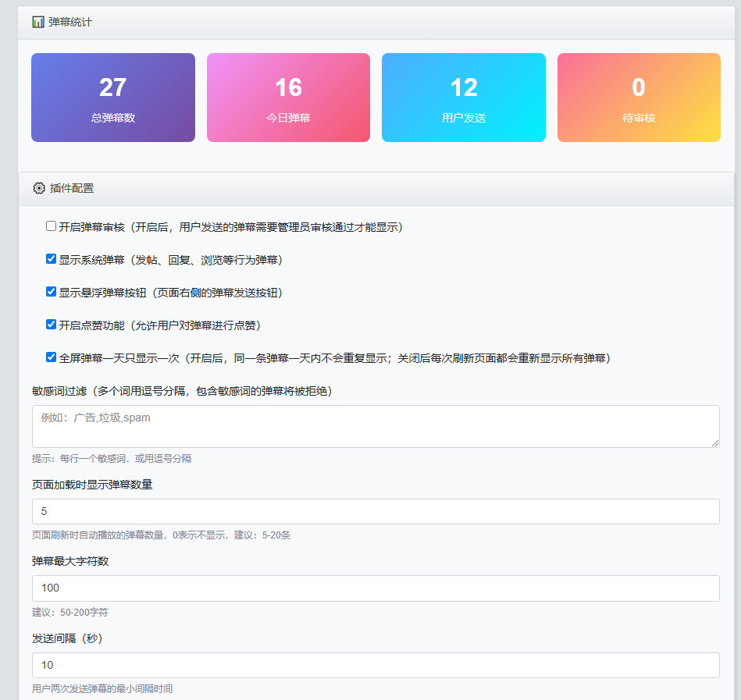Click the 弹幕统计 panel header title
The image size is (741, 700).
(x=70, y=22)
